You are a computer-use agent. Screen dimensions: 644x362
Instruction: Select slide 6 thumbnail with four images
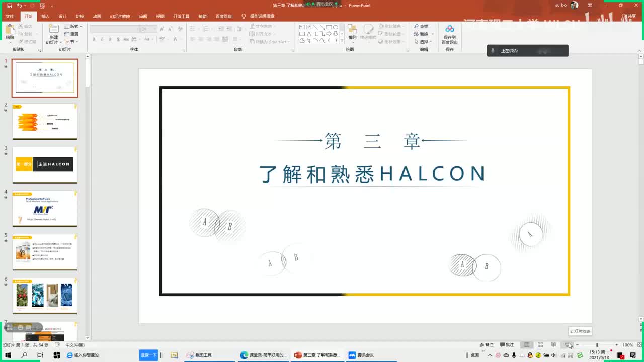45,296
